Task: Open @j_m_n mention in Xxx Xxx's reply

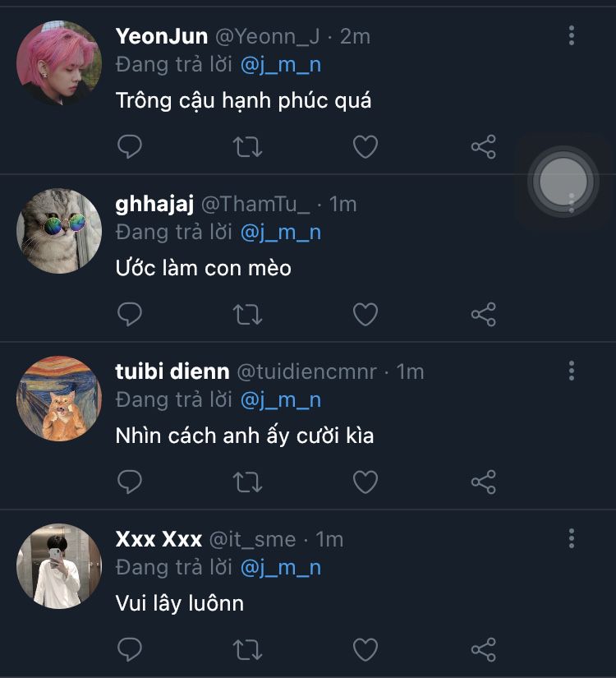Action: 281,568
